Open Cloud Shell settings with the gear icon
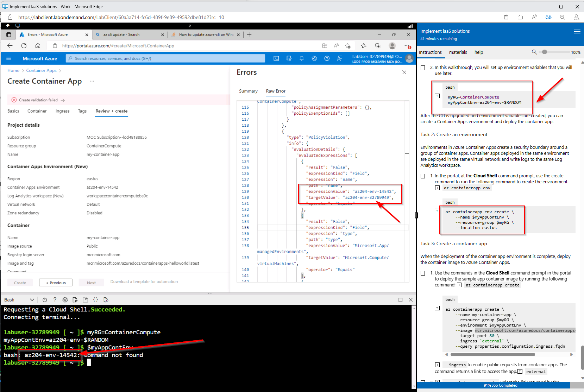The image size is (584, 392). click(65, 299)
